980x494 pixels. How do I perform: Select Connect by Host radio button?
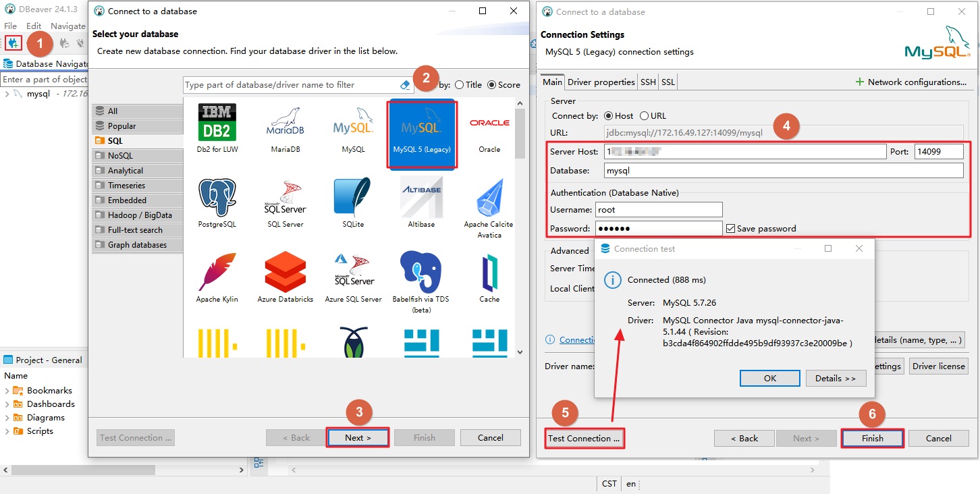point(609,116)
